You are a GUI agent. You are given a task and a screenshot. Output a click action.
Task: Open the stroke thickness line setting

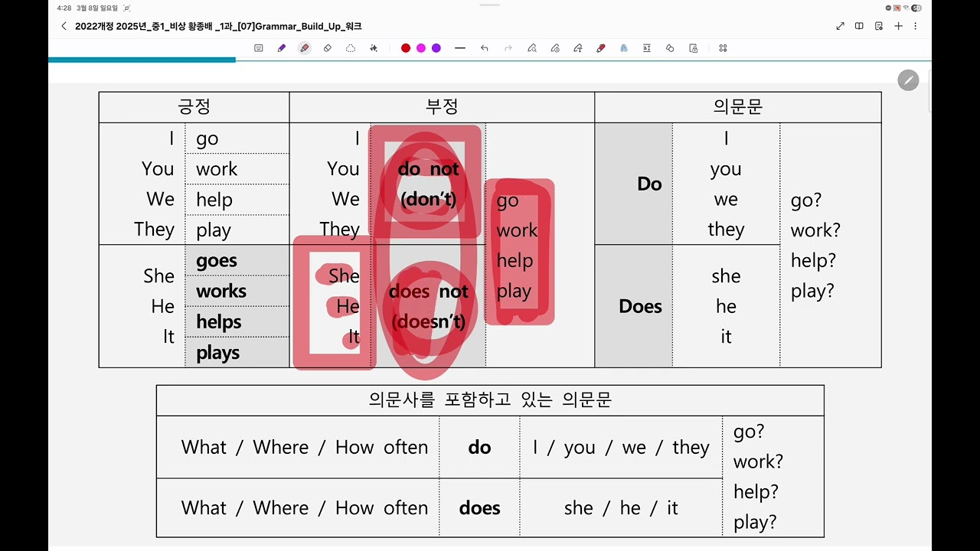click(x=460, y=48)
